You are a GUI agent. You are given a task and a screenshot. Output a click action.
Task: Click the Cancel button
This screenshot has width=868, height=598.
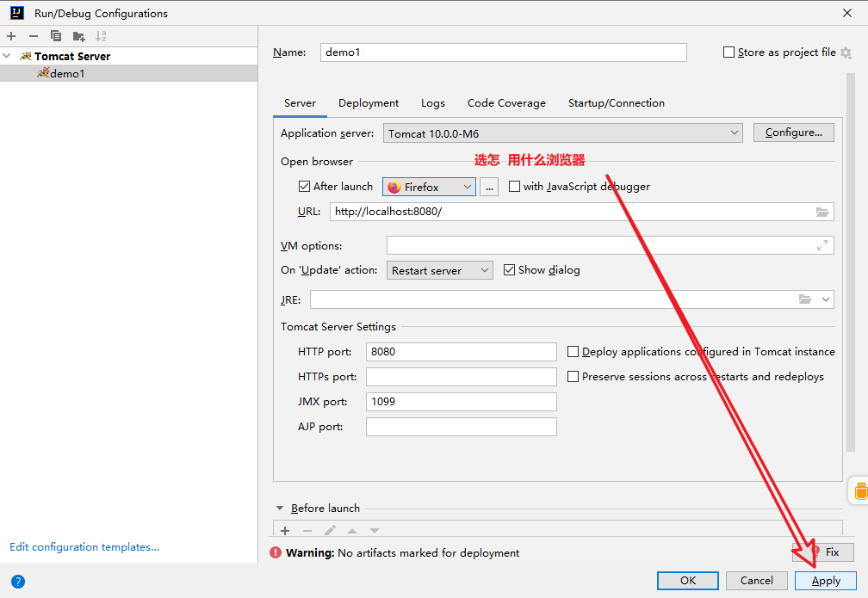click(x=756, y=580)
